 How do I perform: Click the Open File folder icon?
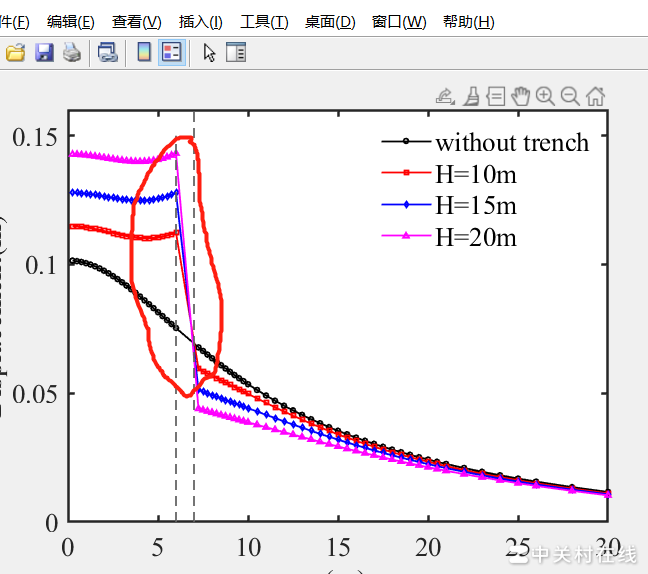pyautogui.click(x=15, y=53)
